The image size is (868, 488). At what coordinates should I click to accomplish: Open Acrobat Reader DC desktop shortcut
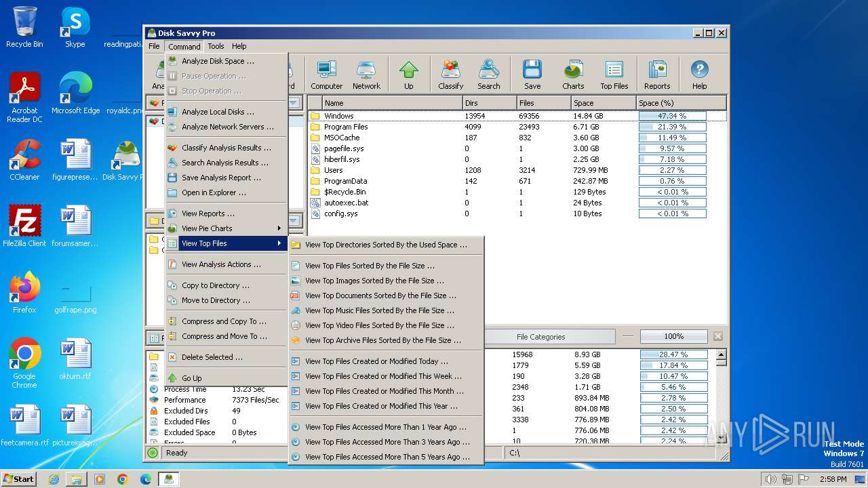tap(24, 98)
